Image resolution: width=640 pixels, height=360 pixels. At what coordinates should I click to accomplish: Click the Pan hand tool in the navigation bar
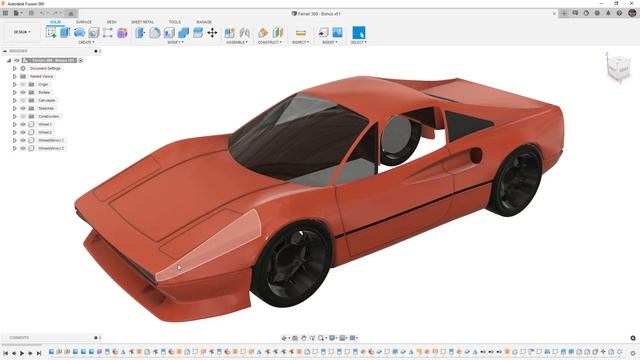pyautogui.click(x=304, y=338)
